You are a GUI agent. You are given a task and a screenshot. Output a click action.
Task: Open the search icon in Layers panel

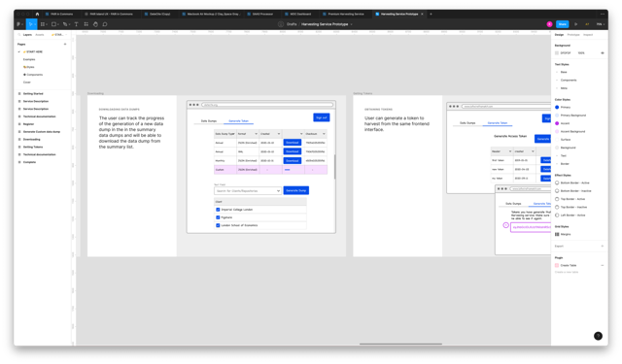click(x=19, y=35)
